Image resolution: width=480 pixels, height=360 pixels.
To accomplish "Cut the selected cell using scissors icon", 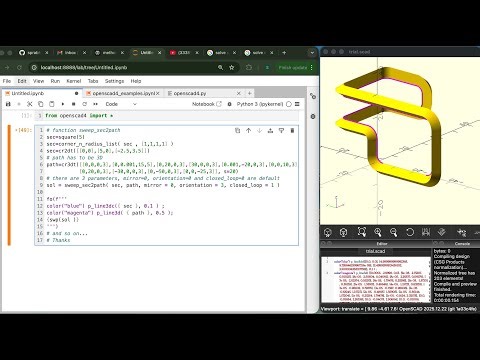I will pos(30,104).
